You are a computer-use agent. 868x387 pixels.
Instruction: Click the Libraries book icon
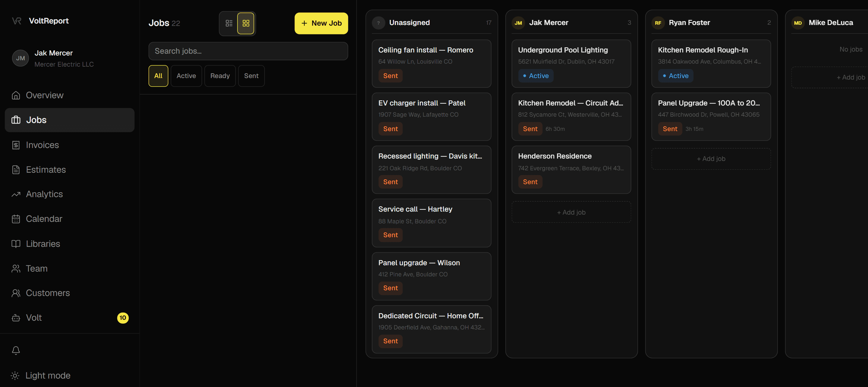[x=16, y=244]
